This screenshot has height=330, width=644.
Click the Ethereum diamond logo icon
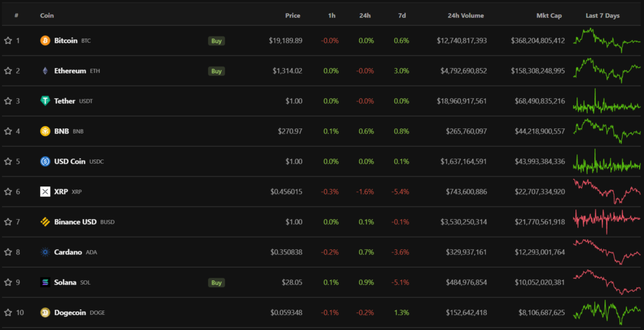tap(45, 71)
